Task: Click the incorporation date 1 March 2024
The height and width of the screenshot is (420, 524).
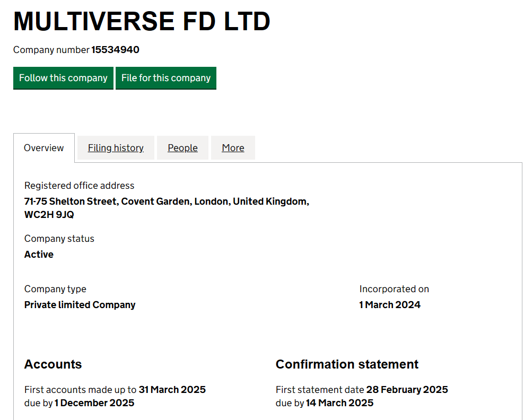Action: (x=389, y=304)
